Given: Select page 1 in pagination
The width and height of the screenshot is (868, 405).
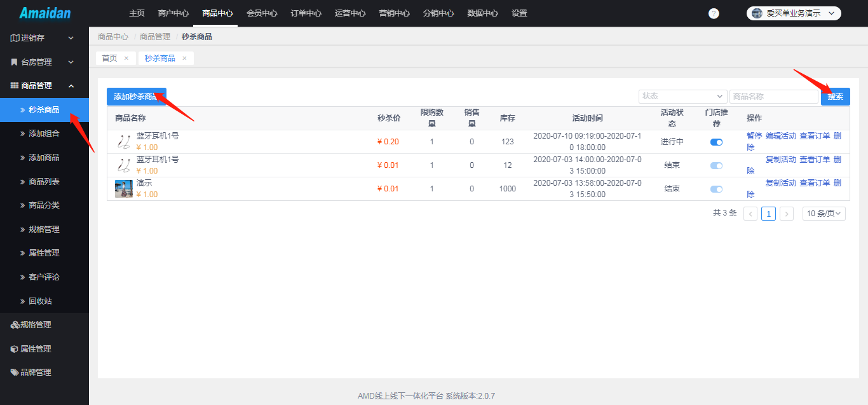Looking at the screenshot, I should [x=769, y=214].
